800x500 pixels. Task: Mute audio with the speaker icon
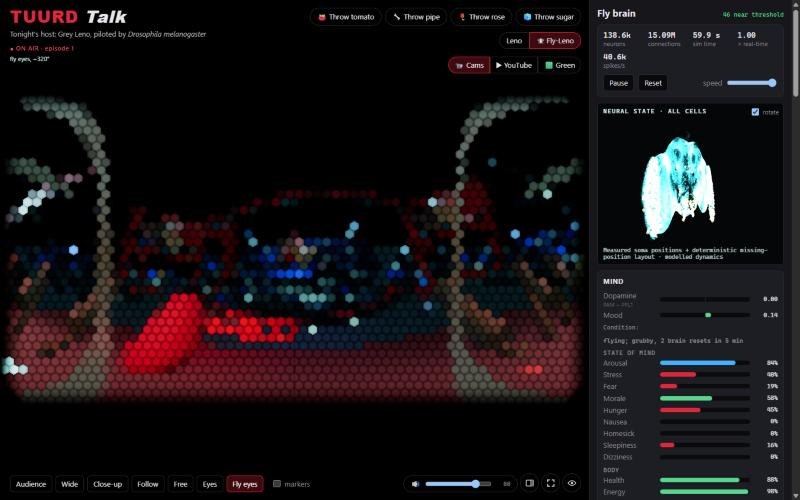(x=415, y=484)
